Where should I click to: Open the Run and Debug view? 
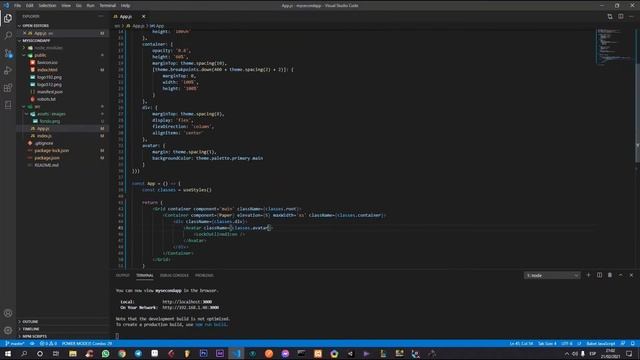(8, 70)
